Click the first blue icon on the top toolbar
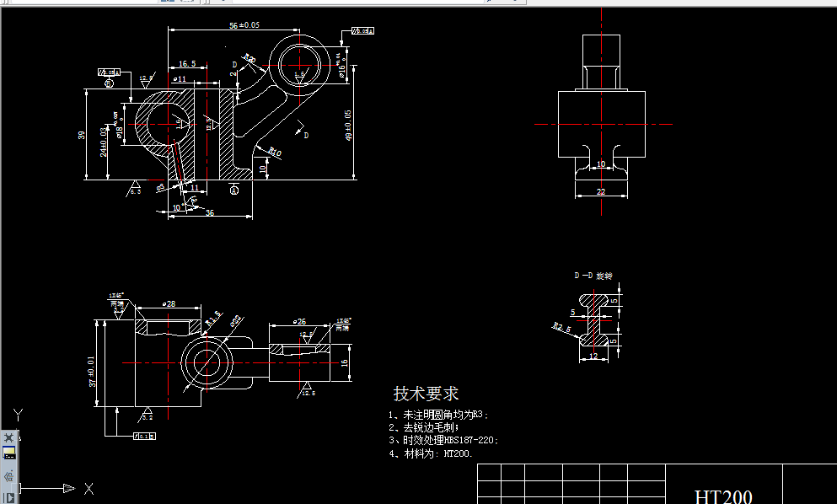Screen dimensions: 837x504 (163, 3)
